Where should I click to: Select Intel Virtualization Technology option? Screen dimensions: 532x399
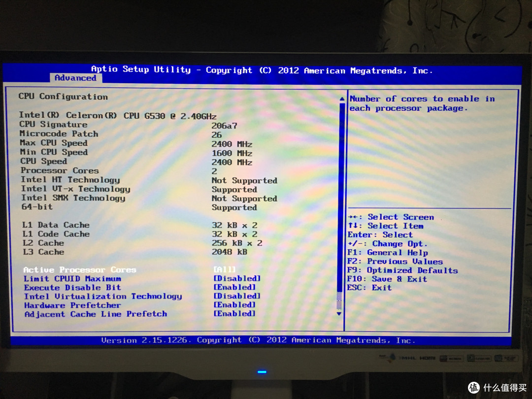(x=103, y=297)
